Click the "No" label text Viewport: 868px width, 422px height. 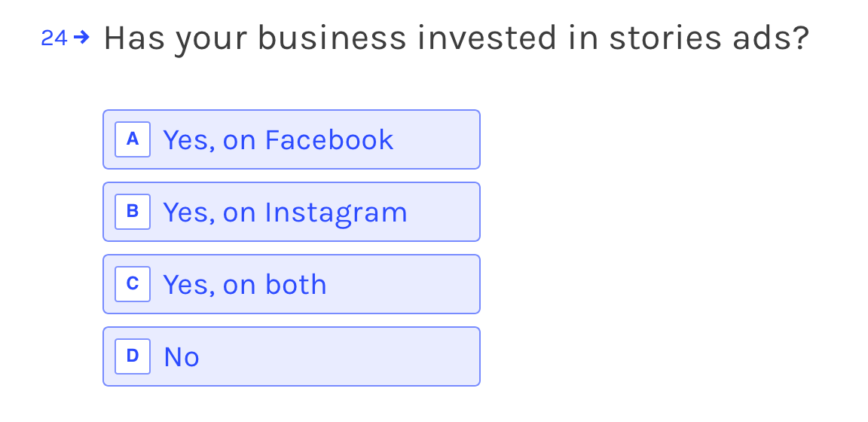[182, 357]
